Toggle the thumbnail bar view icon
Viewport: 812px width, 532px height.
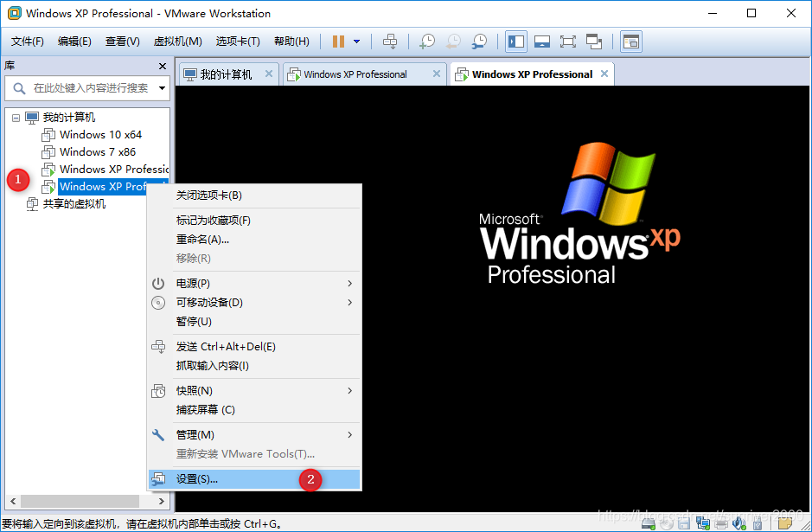541,42
